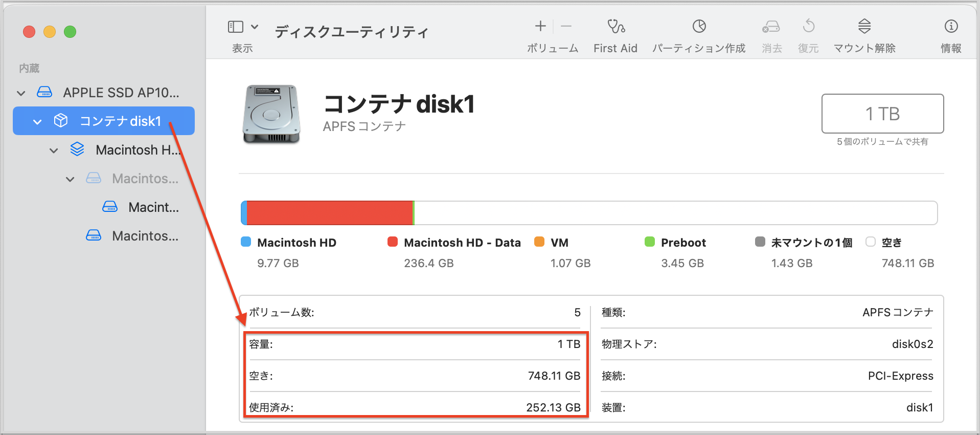Screen dimensions: 980x435
Task: Click the remove volume minus icon
Action: point(566,26)
